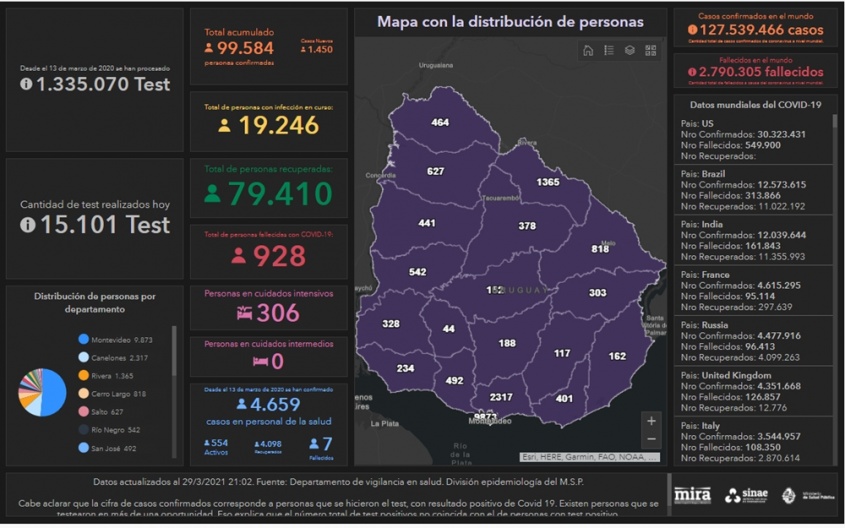Click the info icon beside 1.335.070 Test
The image size is (845, 528).
click(26, 85)
